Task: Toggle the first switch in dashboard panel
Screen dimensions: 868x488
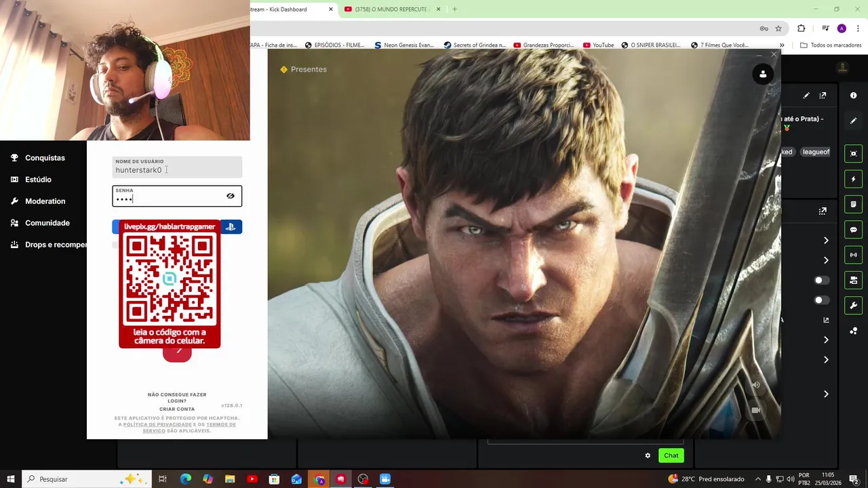Action: [x=821, y=280]
